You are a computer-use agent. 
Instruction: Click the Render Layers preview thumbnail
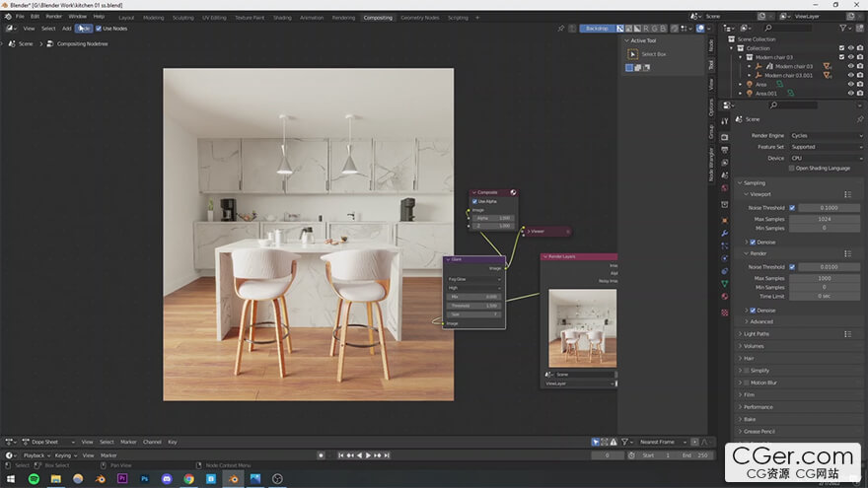pyautogui.click(x=582, y=328)
